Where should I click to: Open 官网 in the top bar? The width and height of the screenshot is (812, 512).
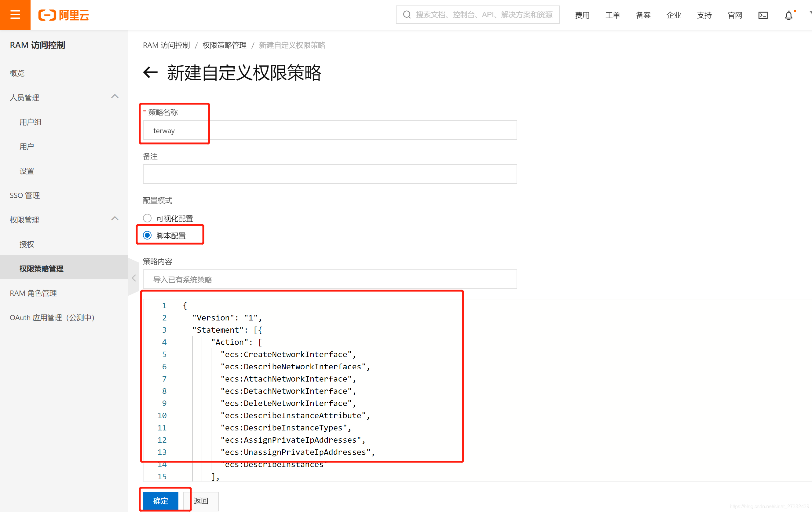click(735, 15)
